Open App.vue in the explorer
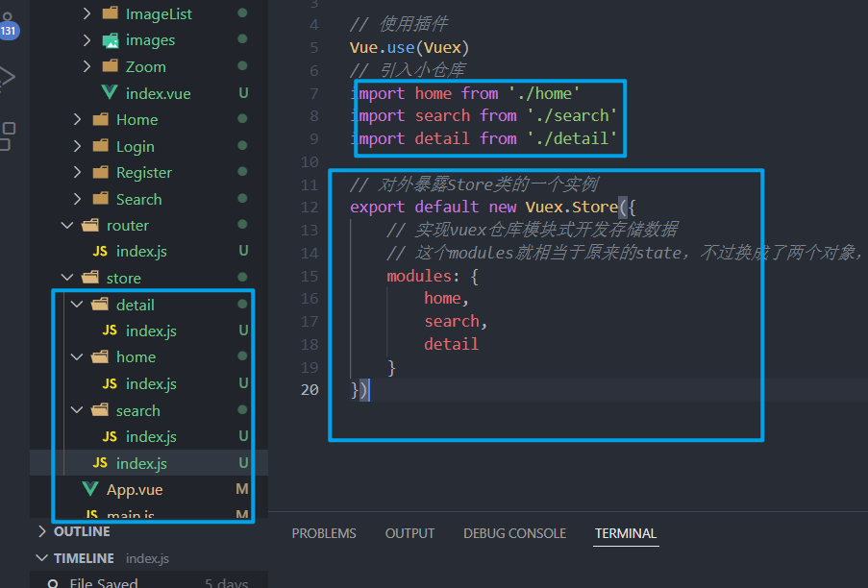The image size is (868, 588). 135,490
